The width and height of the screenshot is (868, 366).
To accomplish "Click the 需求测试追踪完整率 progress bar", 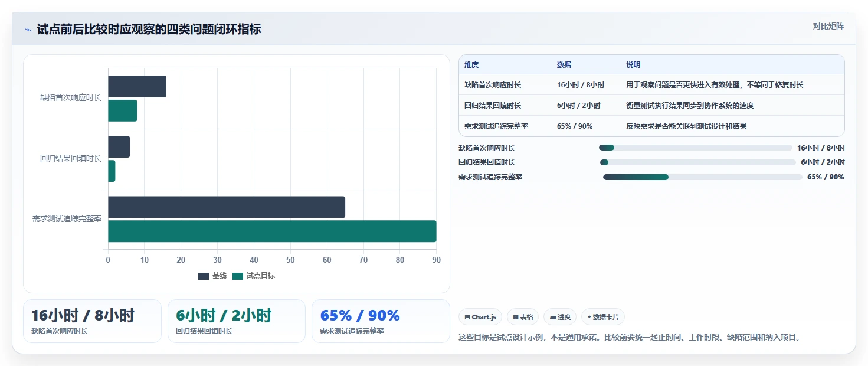I will (x=702, y=177).
